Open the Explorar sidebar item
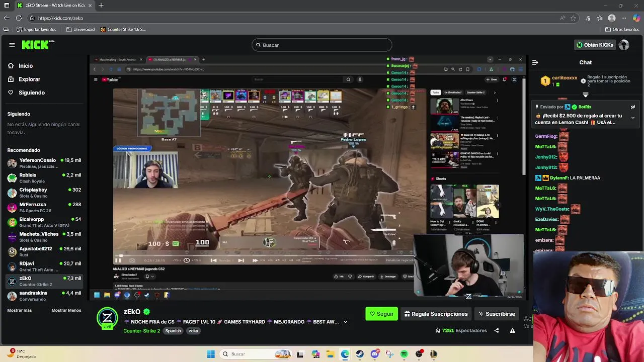The image size is (644, 362). 29,79
